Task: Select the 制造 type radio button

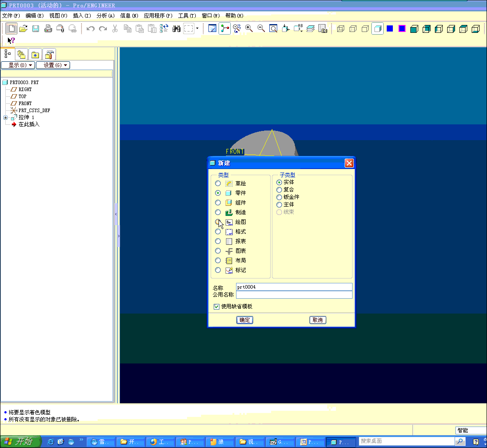Action: pyautogui.click(x=218, y=212)
